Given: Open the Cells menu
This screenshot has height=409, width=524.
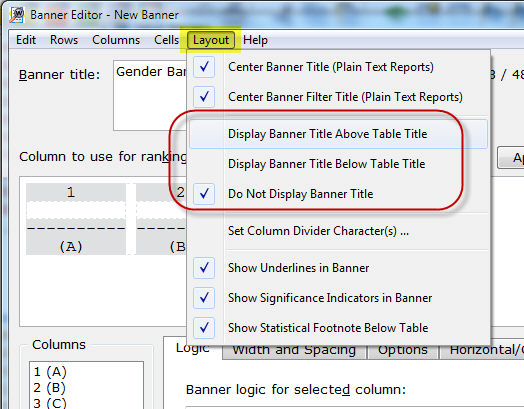Looking at the screenshot, I should (x=166, y=40).
